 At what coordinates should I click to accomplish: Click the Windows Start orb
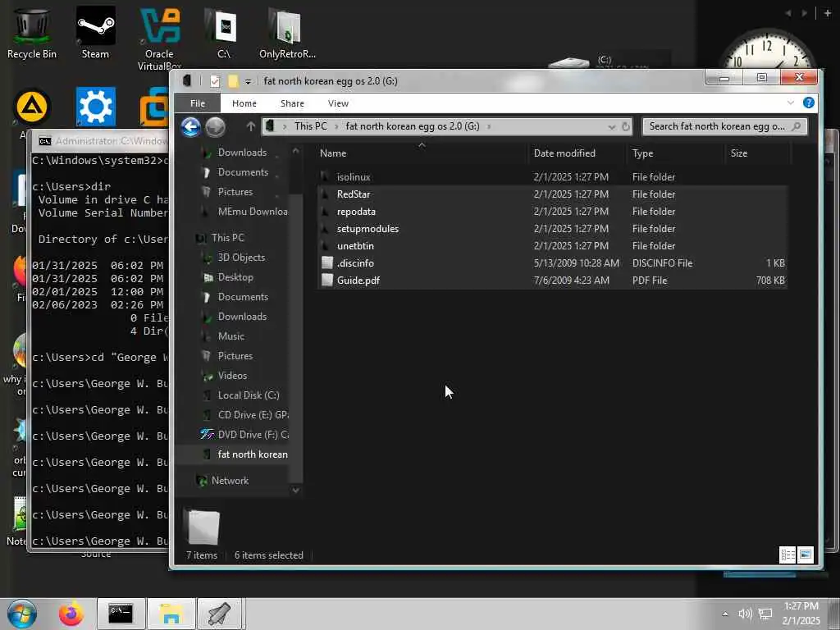[x=22, y=614]
